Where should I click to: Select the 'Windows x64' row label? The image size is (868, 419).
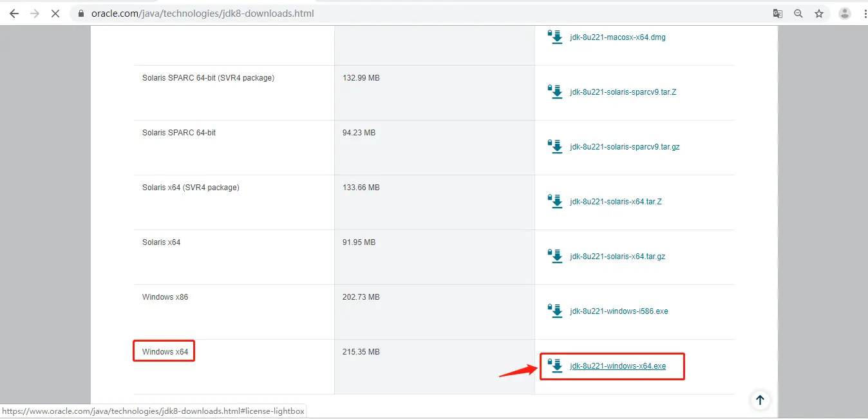point(165,352)
